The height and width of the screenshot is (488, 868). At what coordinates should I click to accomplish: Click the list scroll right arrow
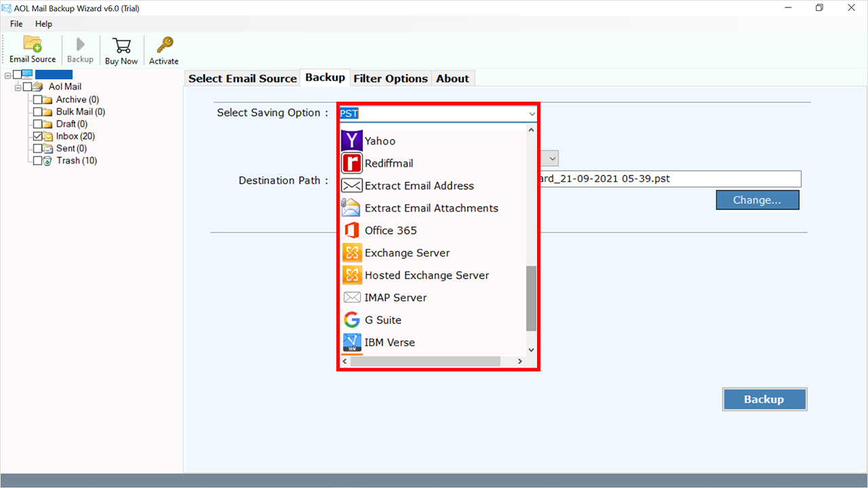coord(520,361)
